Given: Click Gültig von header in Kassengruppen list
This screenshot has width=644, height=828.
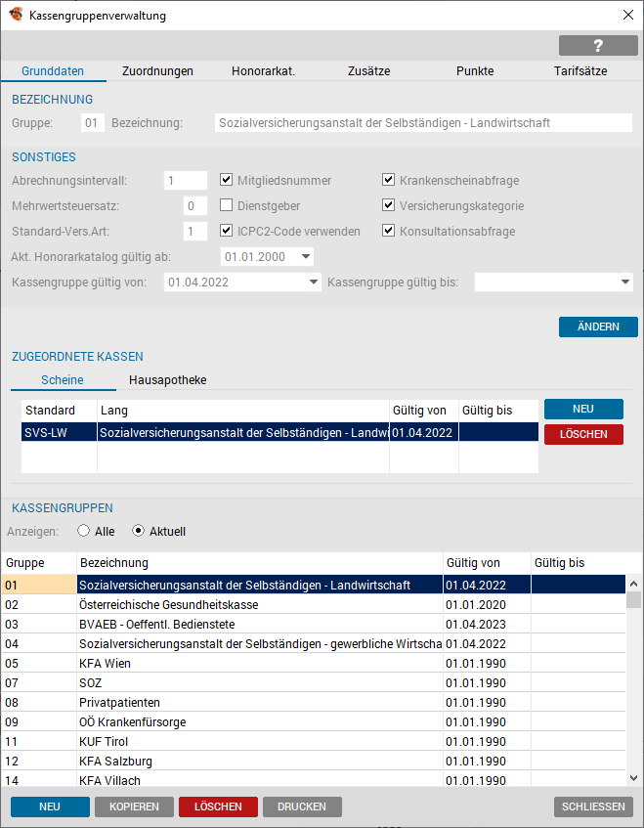Looking at the screenshot, I should tap(487, 563).
